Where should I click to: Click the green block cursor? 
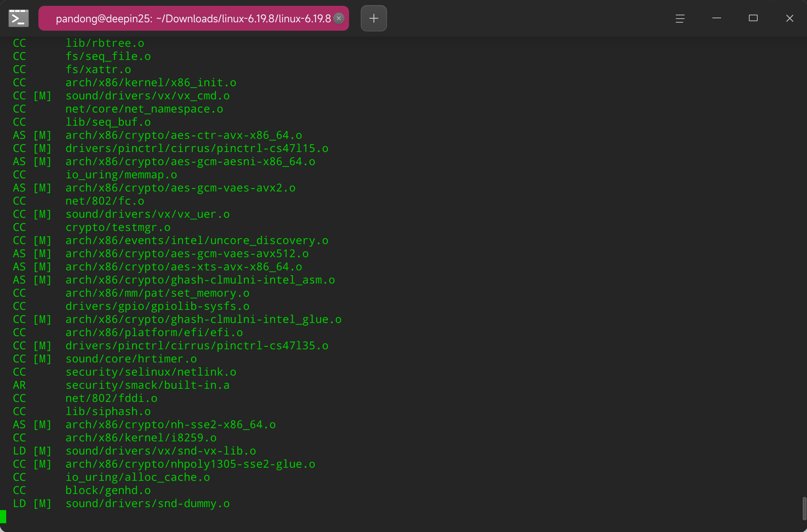(x=4, y=517)
